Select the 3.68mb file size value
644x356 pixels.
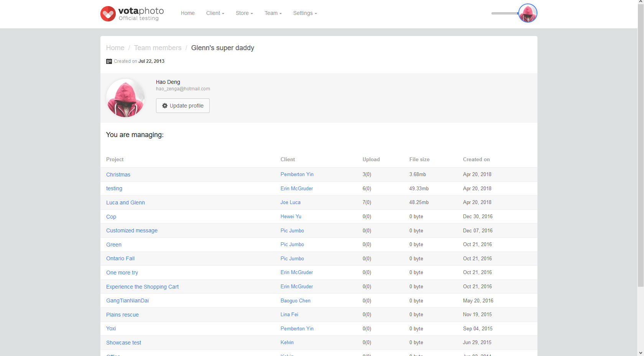pos(418,174)
